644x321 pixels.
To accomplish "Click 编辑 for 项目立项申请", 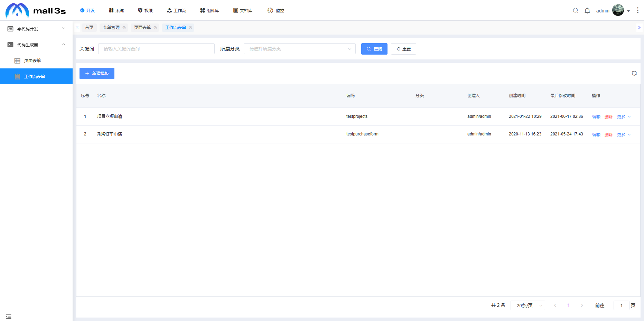I will click(596, 117).
